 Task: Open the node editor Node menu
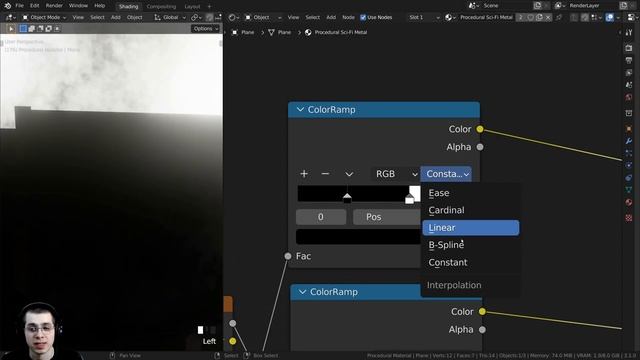pos(348,17)
